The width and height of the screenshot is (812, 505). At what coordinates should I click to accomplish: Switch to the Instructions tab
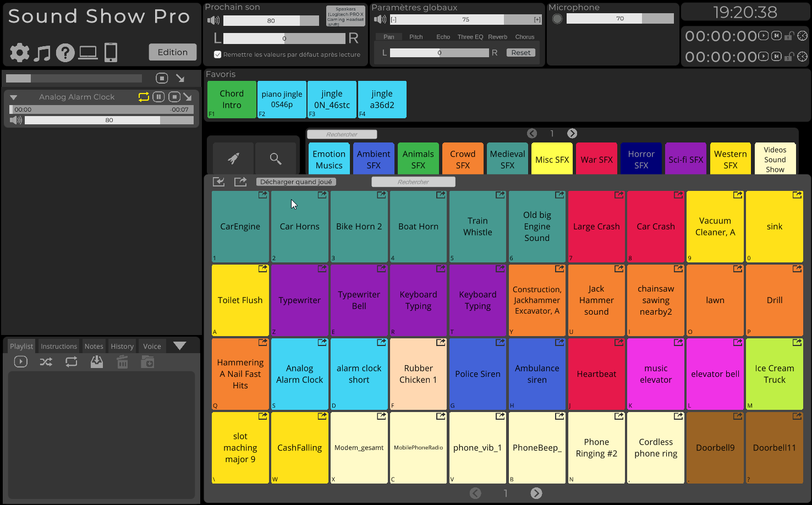point(58,345)
